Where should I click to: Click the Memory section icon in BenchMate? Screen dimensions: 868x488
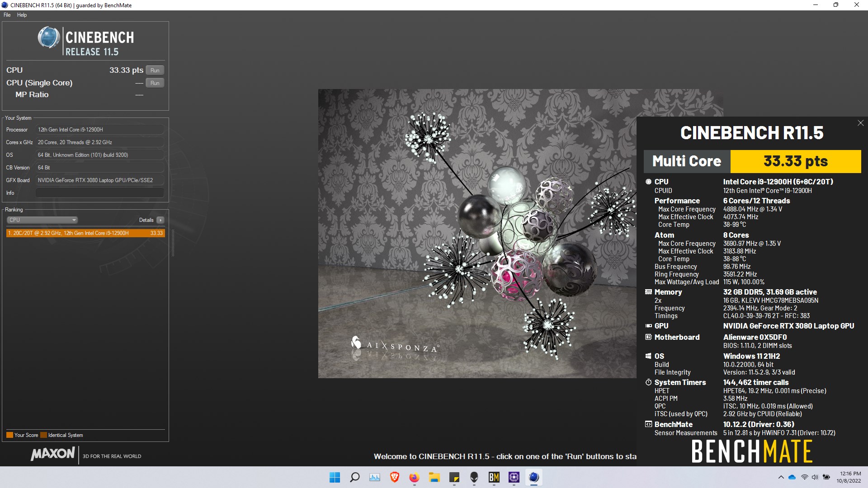tap(648, 292)
